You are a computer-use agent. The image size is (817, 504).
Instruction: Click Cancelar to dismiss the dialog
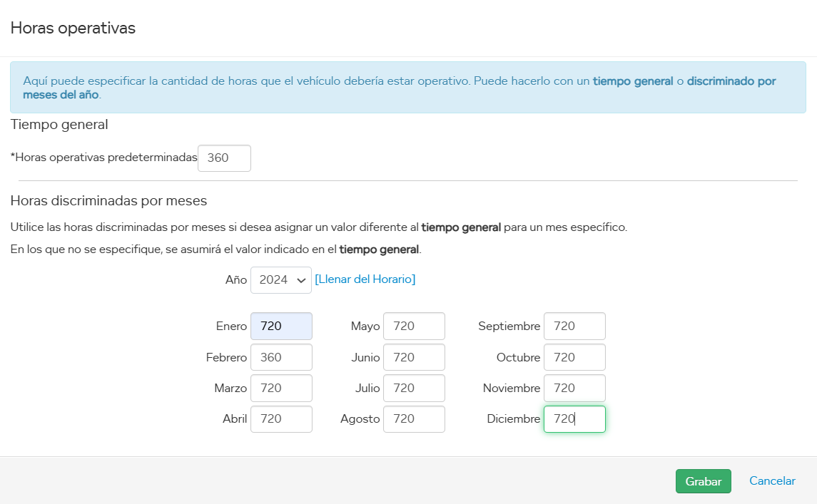(772, 481)
